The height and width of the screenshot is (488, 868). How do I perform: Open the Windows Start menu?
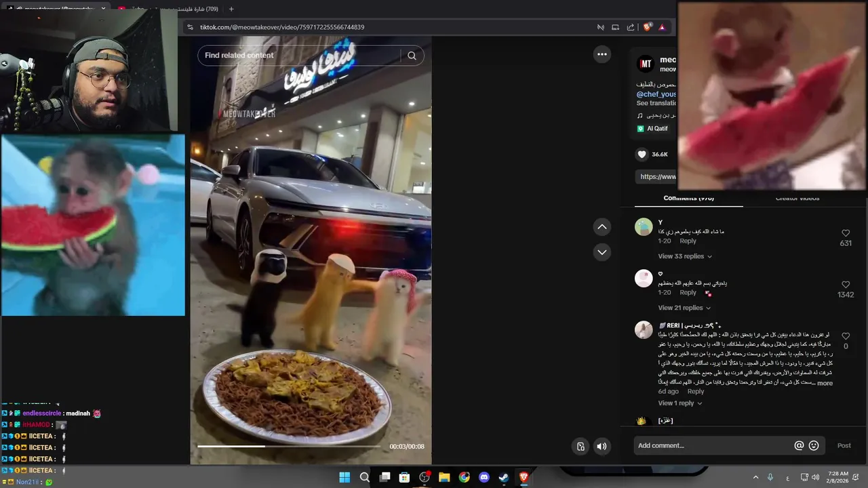pyautogui.click(x=344, y=477)
